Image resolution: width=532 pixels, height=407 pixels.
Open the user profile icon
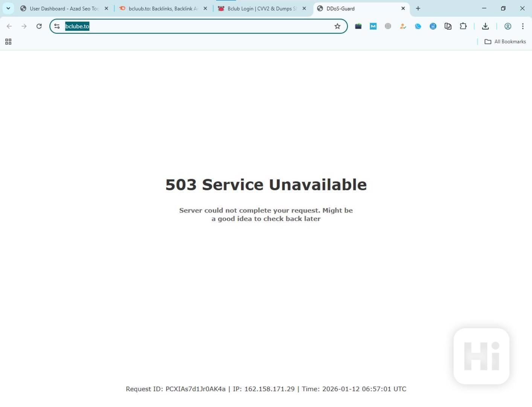tap(508, 26)
